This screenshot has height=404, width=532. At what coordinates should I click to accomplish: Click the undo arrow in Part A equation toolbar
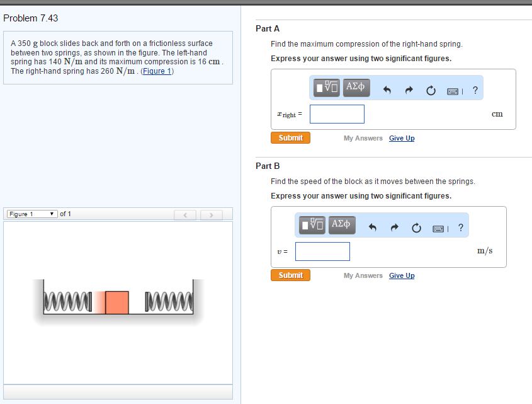pyautogui.click(x=387, y=89)
